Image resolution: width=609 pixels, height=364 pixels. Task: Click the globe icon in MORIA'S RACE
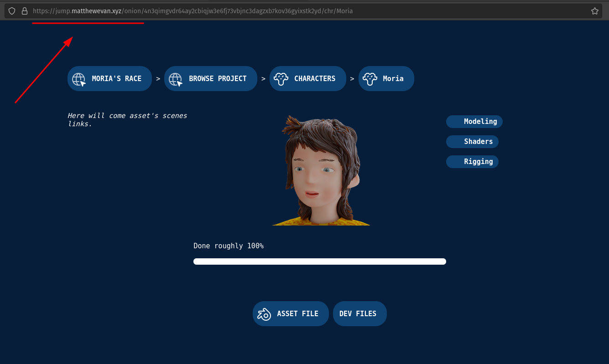79,79
